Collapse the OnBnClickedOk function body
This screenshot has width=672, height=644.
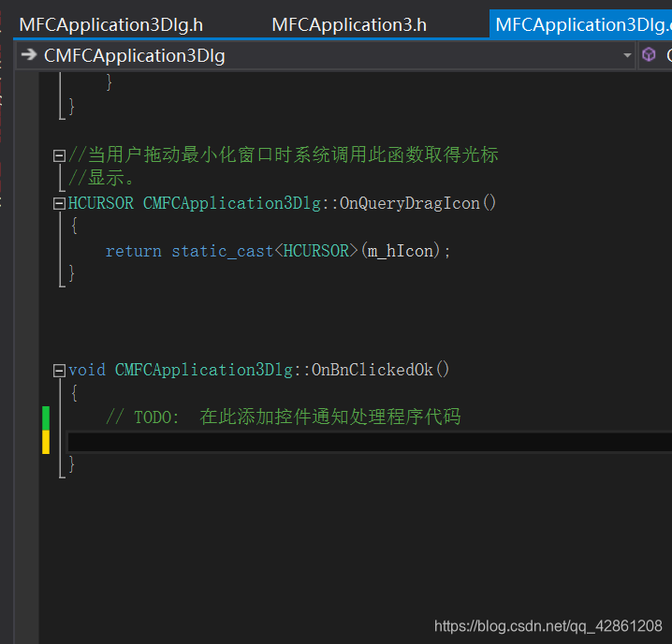pyautogui.click(x=59, y=371)
